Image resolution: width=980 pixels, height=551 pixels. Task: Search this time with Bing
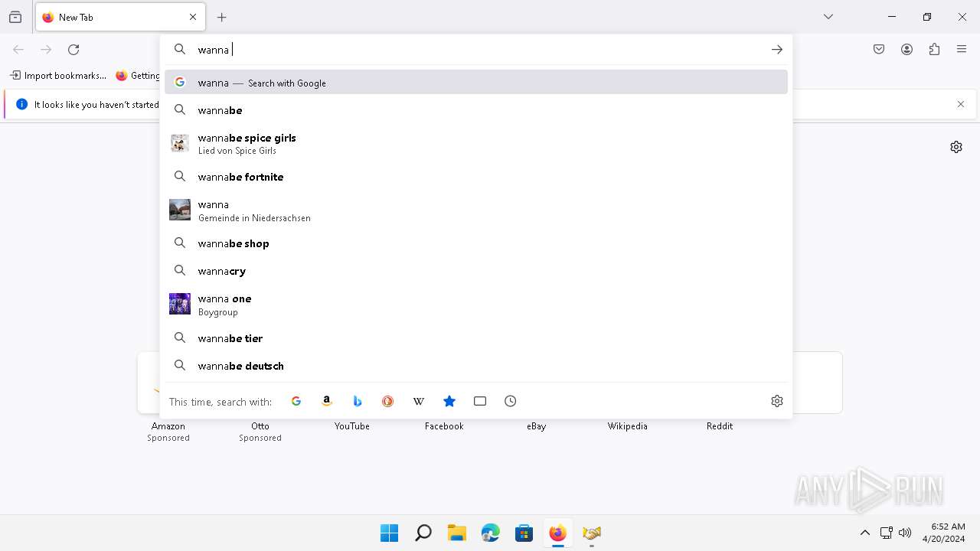(x=358, y=401)
